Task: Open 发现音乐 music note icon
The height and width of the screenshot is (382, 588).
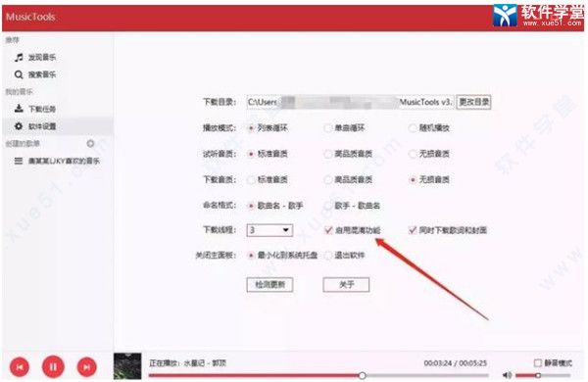Action: click(x=19, y=58)
